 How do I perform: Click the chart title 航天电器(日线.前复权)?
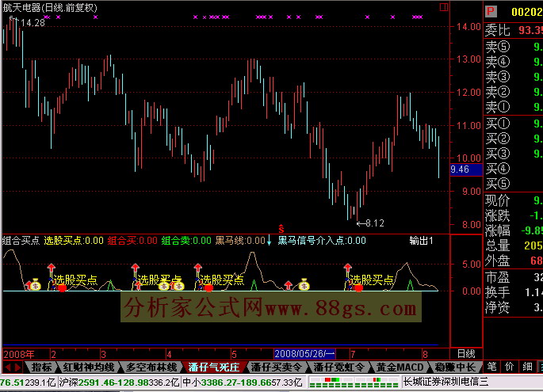[50, 8]
